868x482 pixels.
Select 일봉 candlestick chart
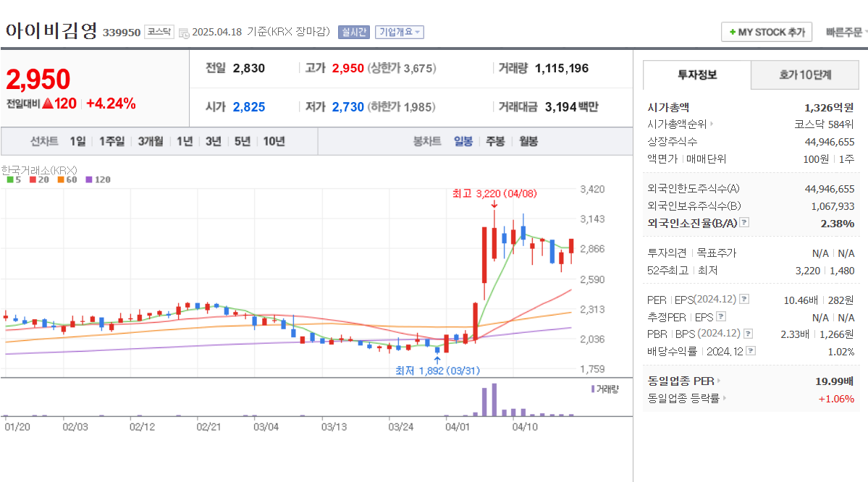(463, 142)
